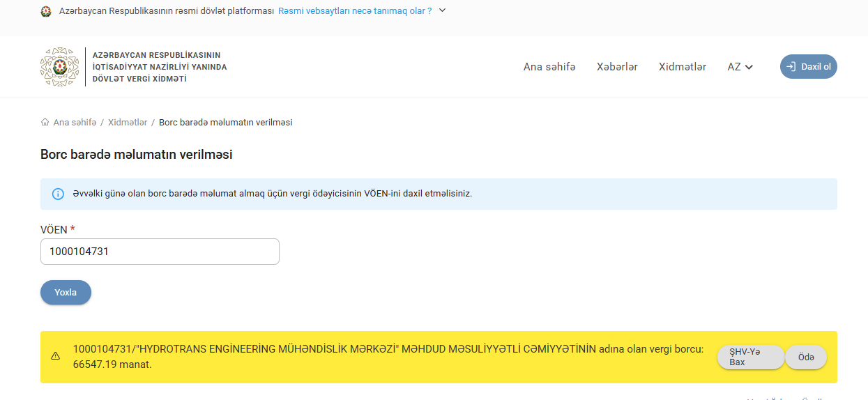Screen dimensions: 868x400
Task: Click the Xidmətlər breadcrumb link
Action: pos(128,122)
